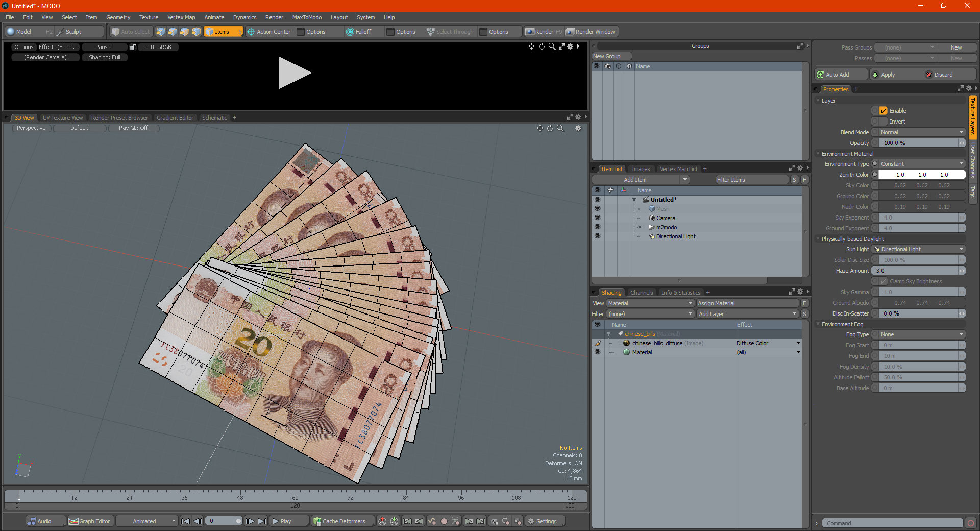Toggle visibility of Camera item
This screenshot has width=980, height=531.
click(597, 218)
